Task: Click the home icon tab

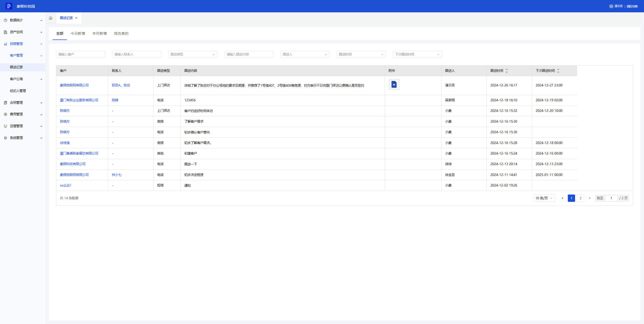Action: coord(51,18)
